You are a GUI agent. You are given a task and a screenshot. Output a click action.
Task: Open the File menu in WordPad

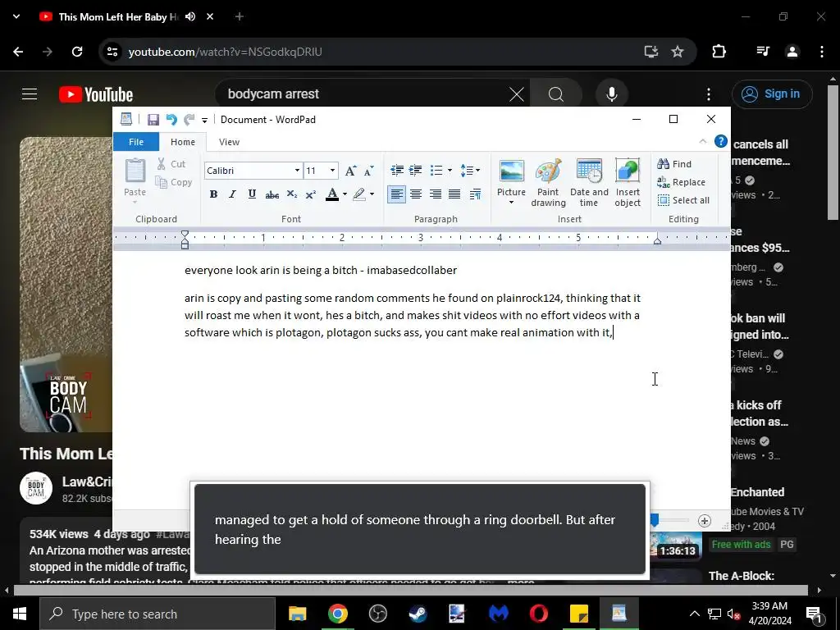tap(136, 142)
